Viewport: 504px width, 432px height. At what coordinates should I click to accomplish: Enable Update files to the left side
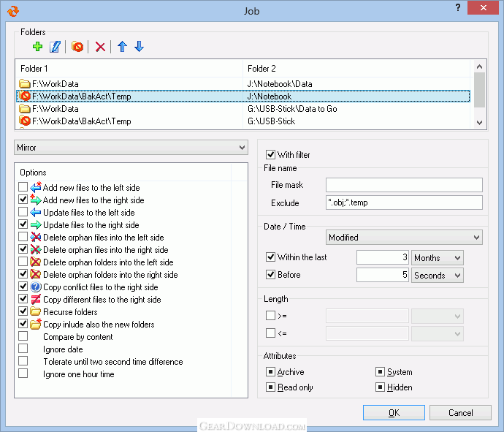point(23,212)
